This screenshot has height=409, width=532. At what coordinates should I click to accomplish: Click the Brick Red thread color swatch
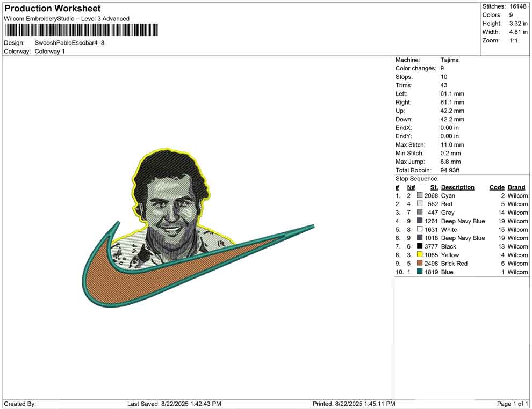point(420,263)
